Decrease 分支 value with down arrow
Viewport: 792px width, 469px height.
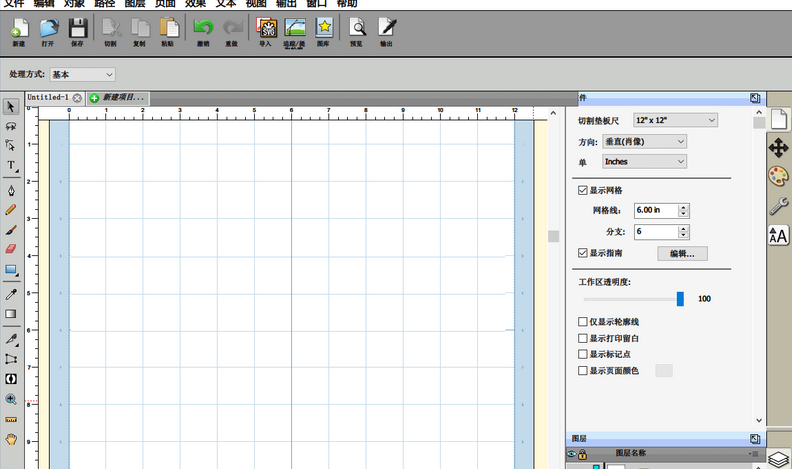point(683,235)
